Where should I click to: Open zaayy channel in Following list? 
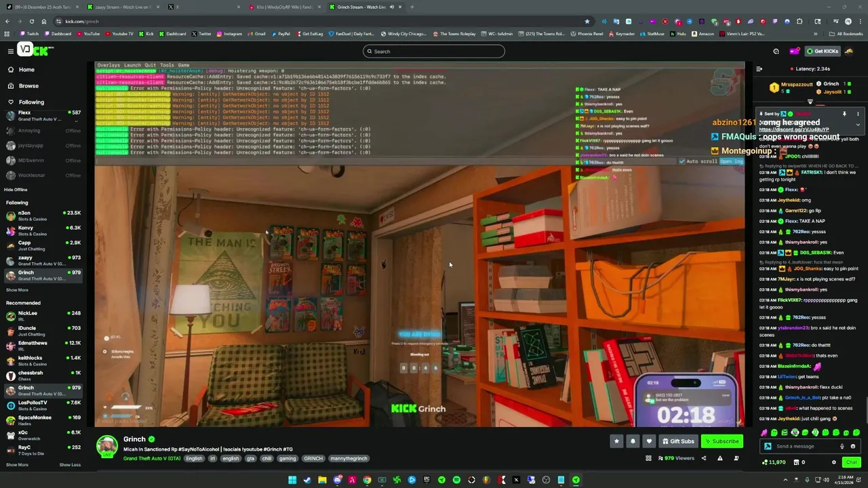[x=42, y=260]
